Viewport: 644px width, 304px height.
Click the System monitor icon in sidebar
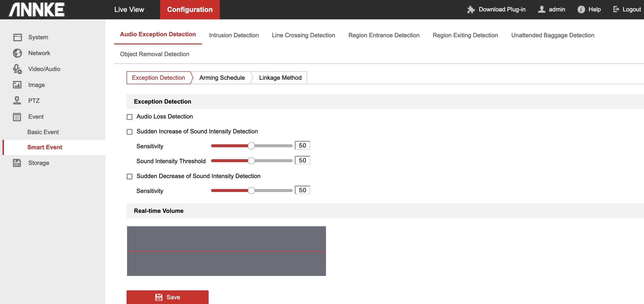17,37
